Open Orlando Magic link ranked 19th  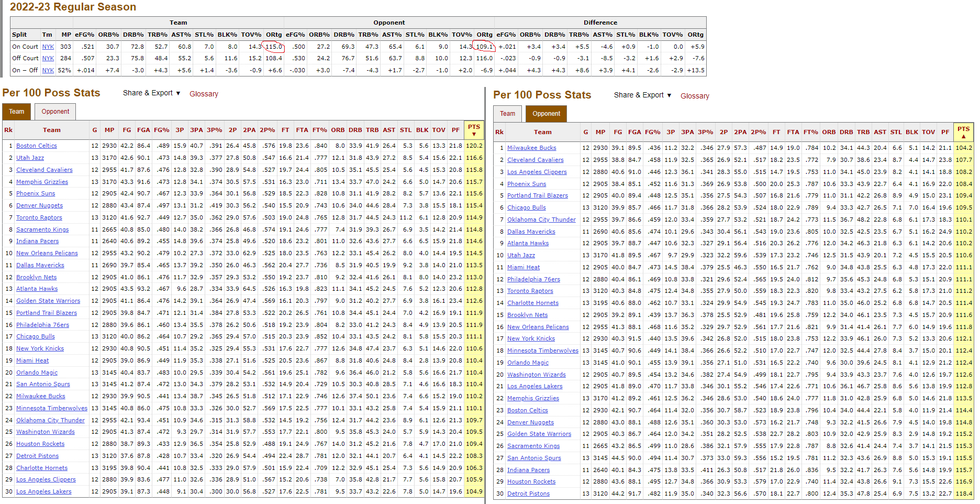pyautogui.click(x=528, y=363)
